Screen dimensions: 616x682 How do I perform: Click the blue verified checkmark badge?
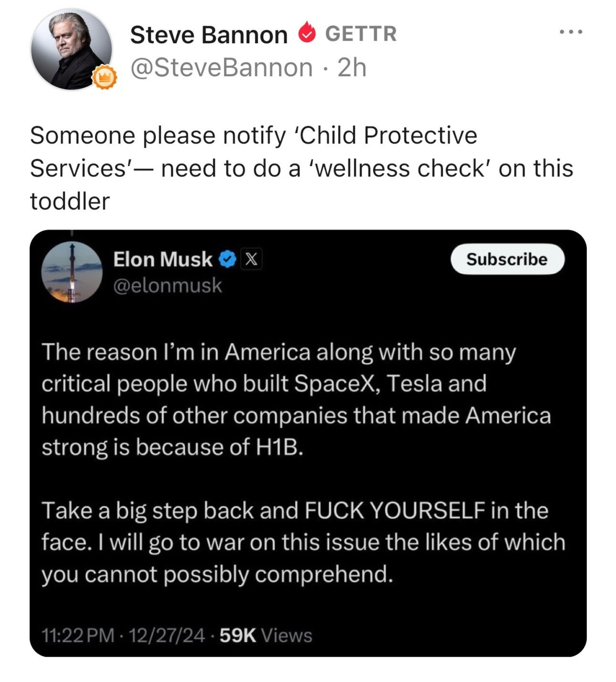(x=227, y=259)
